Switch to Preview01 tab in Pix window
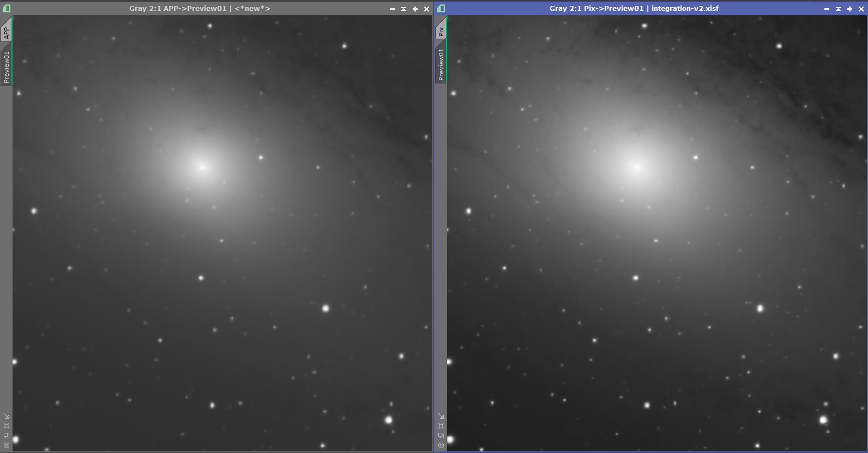 pos(441,64)
